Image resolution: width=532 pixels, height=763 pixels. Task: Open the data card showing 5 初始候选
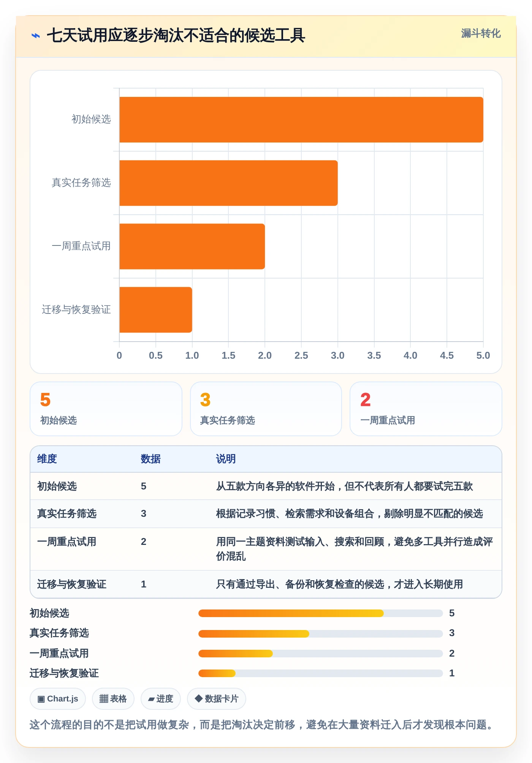[106, 409]
